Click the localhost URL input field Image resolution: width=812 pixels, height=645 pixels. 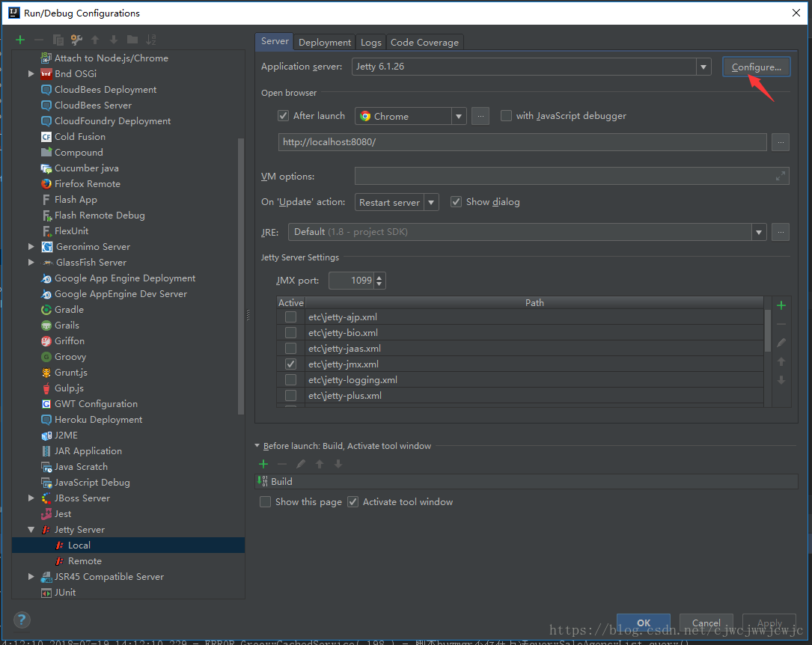(522, 142)
